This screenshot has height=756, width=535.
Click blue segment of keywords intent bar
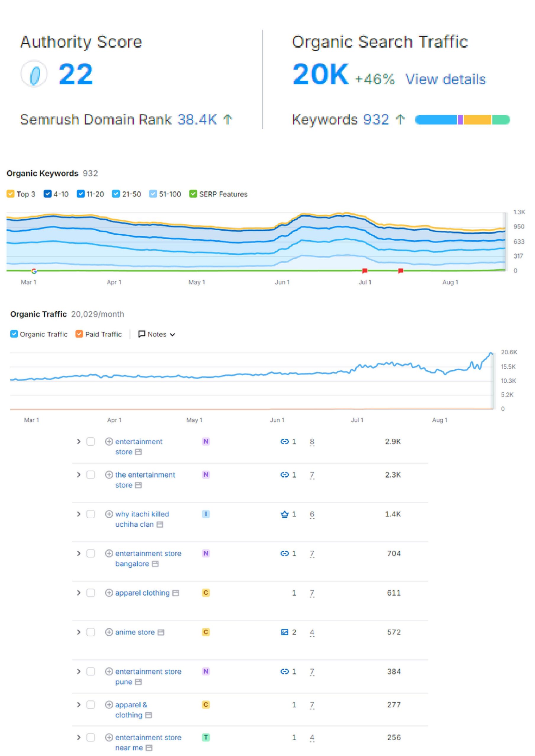pos(436,120)
